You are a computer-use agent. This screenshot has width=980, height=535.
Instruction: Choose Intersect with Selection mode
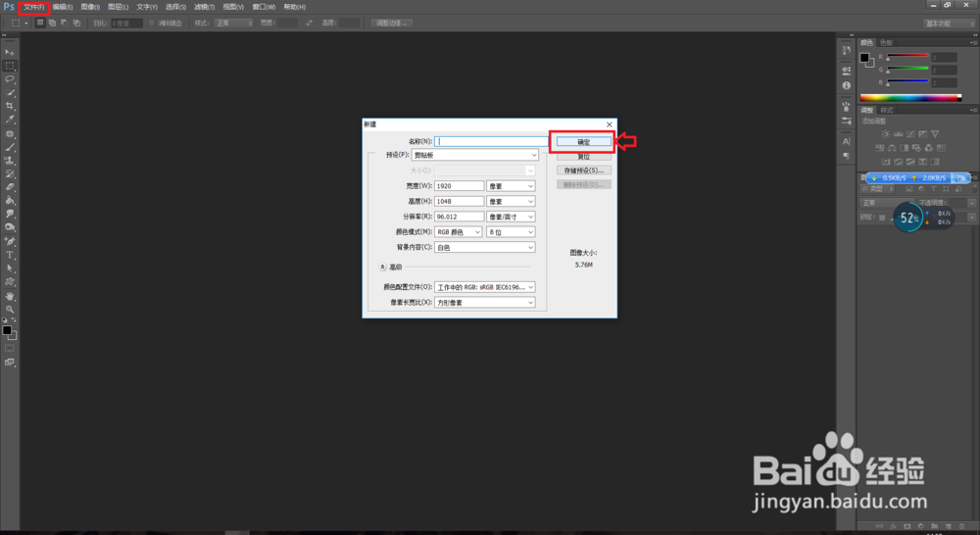[x=76, y=23]
